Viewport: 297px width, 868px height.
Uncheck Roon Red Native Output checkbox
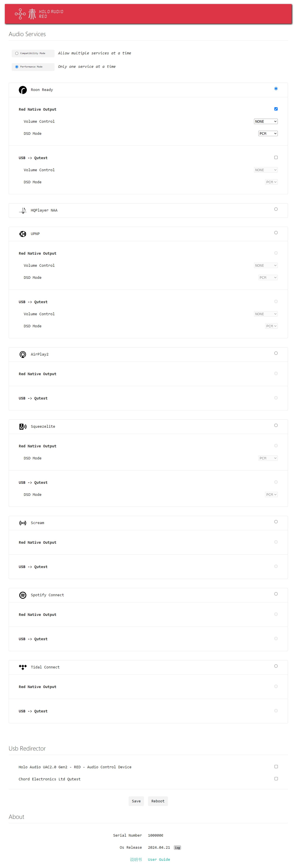coord(276,109)
